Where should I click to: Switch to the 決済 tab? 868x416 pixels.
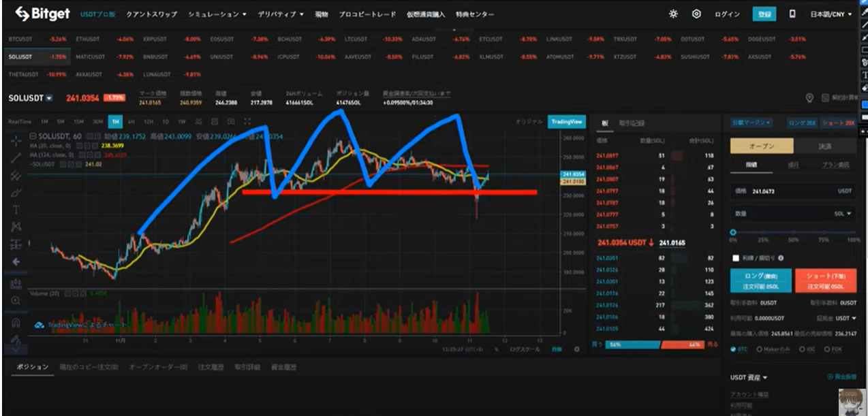point(824,146)
